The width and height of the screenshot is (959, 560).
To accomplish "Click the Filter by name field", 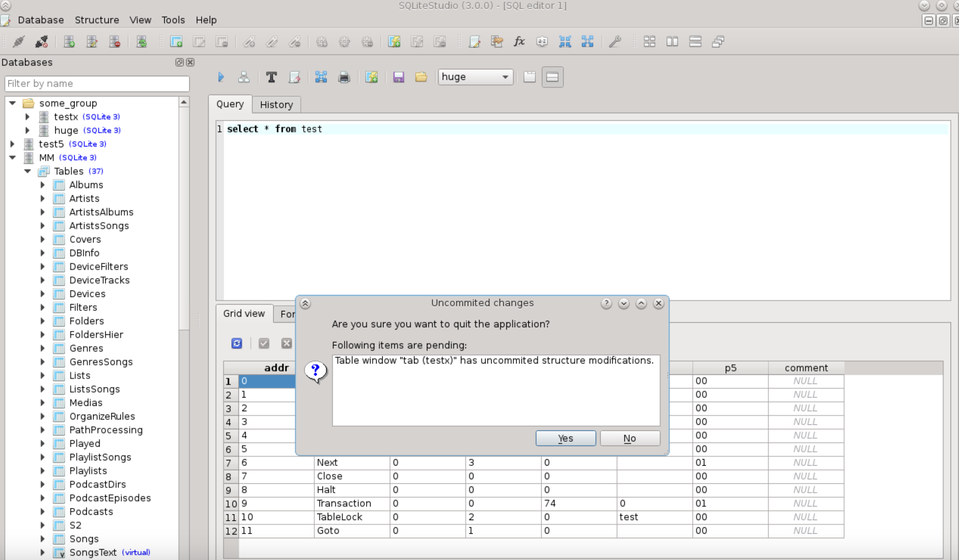I will click(x=97, y=84).
